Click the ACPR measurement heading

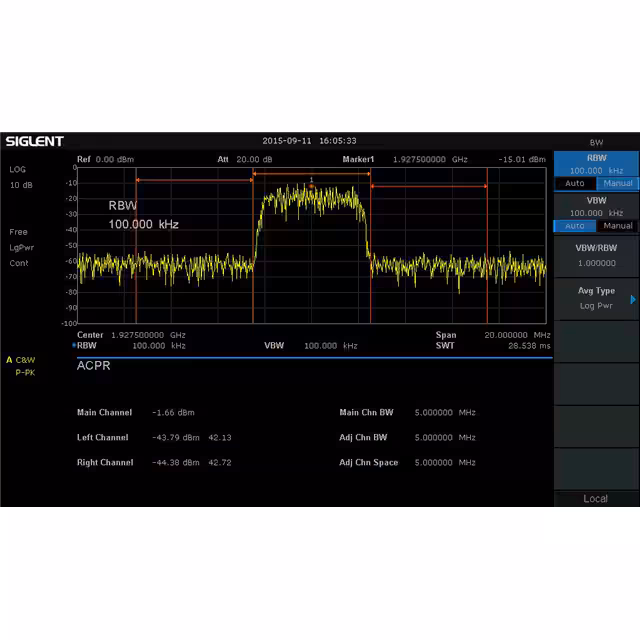[x=93, y=365]
